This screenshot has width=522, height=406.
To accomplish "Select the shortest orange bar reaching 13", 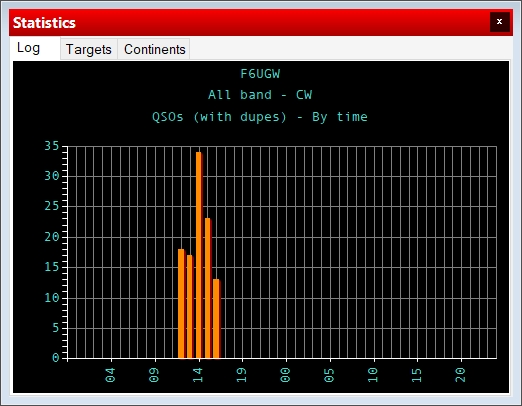I will point(217,319).
